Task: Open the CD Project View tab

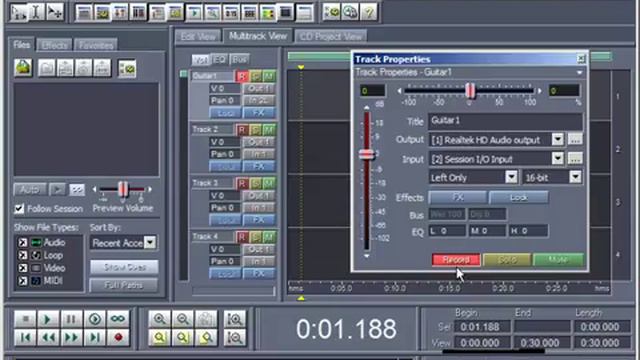Action: 331,36
